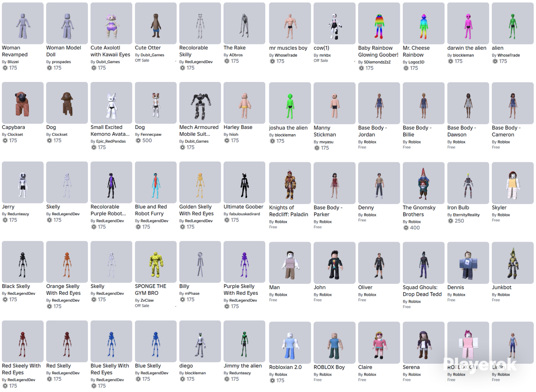Open the Harley Base avatar image
Screen dimensions: 536x392
click(x=244, y=103)
